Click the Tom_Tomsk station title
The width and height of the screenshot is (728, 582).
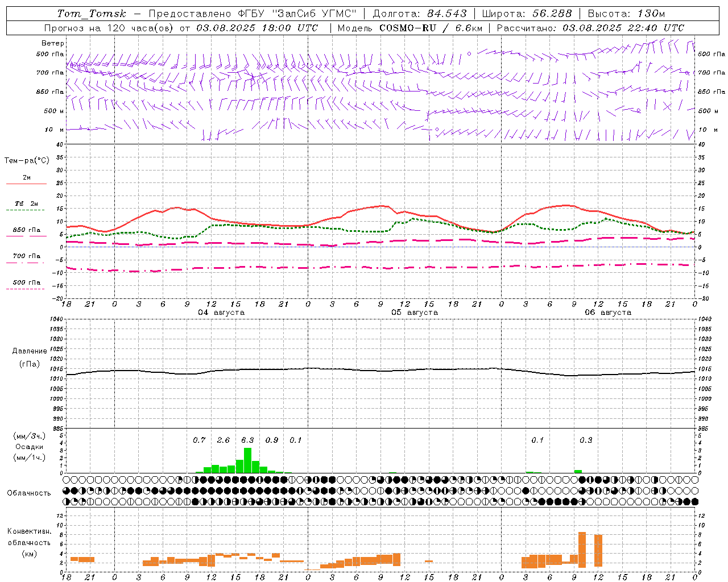point(92,14)
